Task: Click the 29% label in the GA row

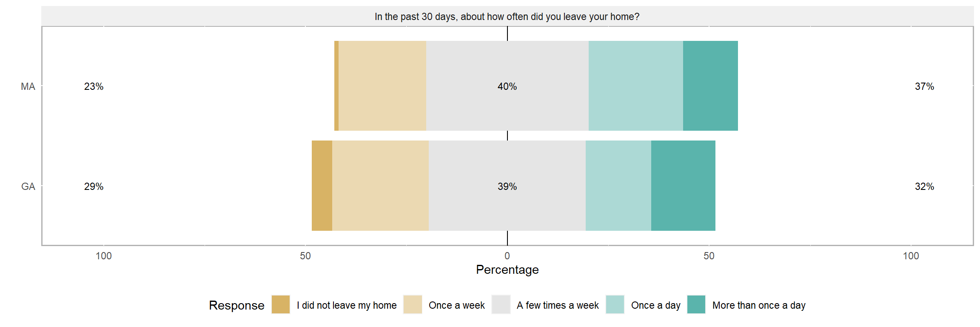Action: [x=94, y=186]
